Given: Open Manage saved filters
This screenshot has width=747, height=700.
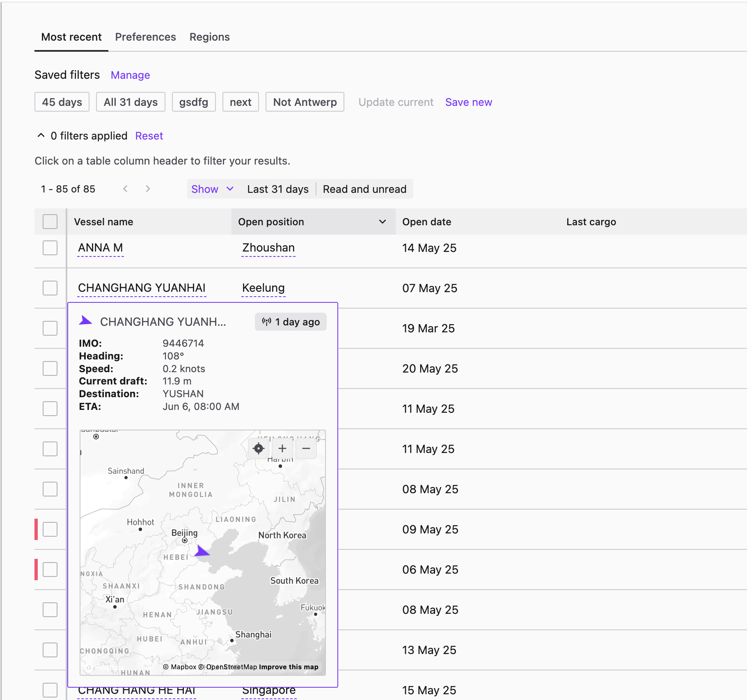Looking at the screenshot, I should (130, 75).
